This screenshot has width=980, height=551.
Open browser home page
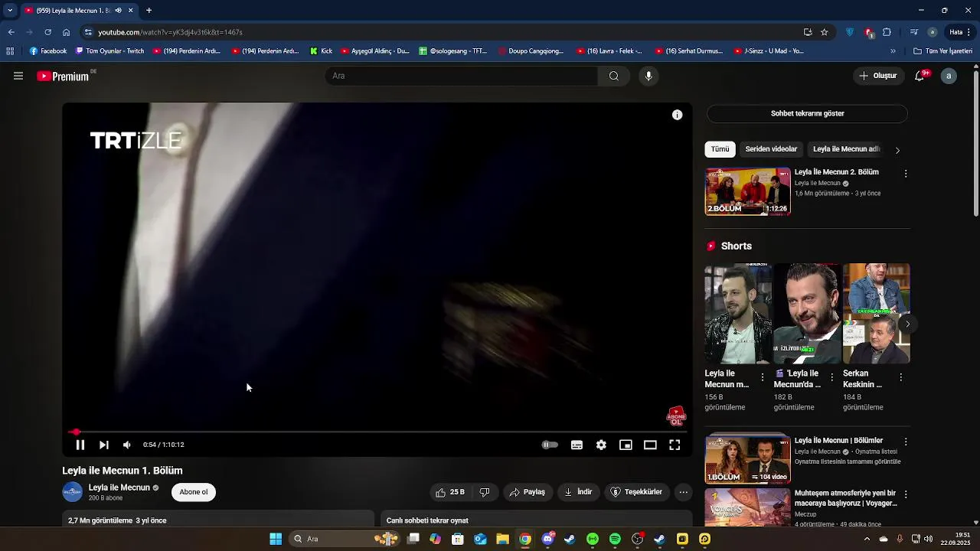pos(67,32)
